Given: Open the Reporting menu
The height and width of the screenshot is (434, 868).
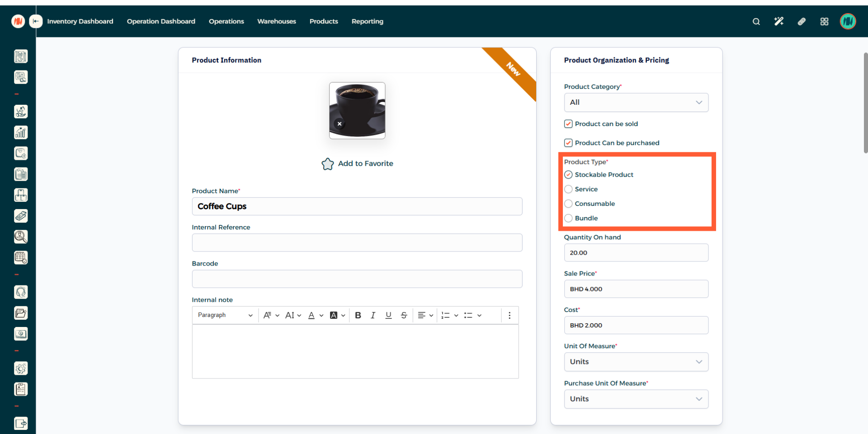Looking at the screenshot, I should (x=367, y=21).
